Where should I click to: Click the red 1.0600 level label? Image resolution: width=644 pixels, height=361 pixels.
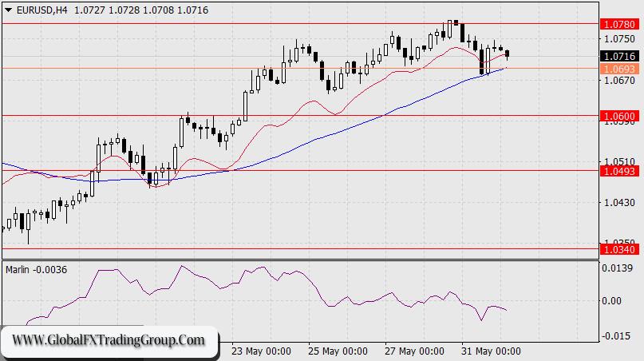pyautogui.click(x=620, y=117)
